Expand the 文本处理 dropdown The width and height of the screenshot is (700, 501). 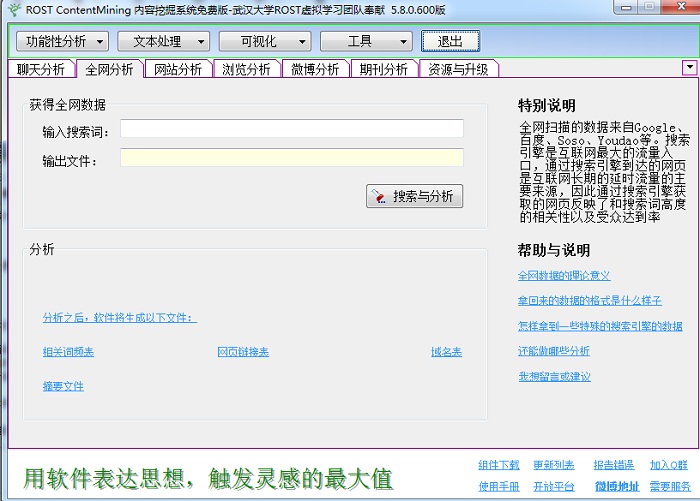point(163,41)
